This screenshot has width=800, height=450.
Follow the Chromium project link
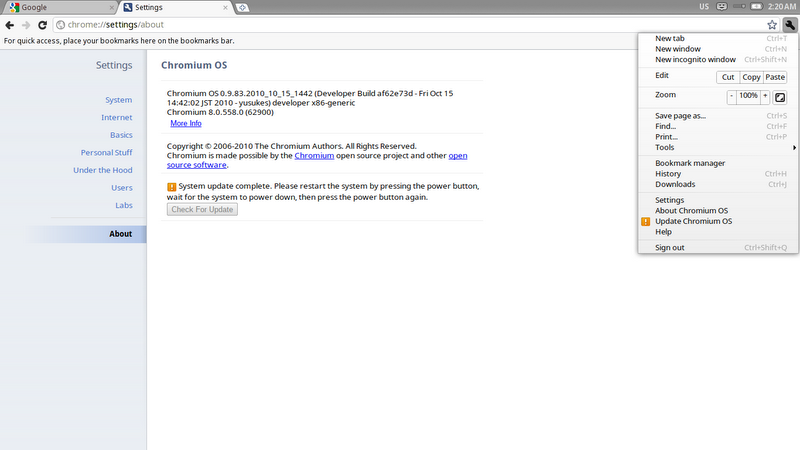coord(314,156)
